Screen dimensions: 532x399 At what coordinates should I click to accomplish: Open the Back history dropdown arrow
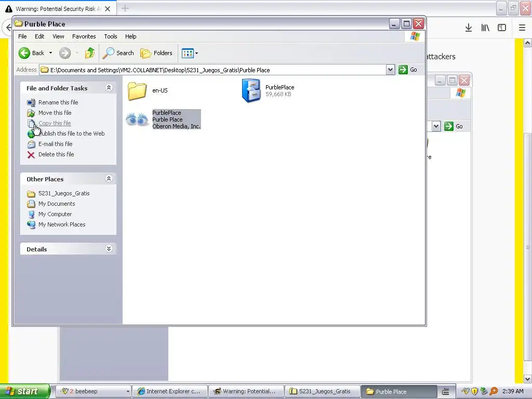pos(50,53)
